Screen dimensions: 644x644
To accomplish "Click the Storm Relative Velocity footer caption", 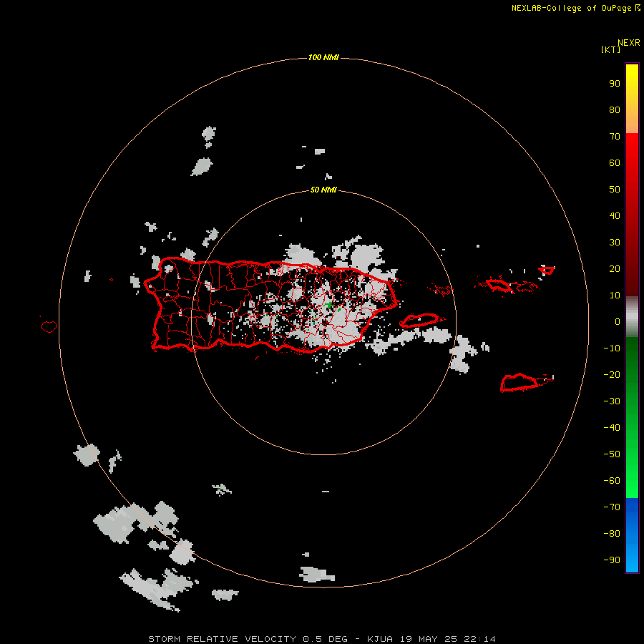I will (321, 639).
